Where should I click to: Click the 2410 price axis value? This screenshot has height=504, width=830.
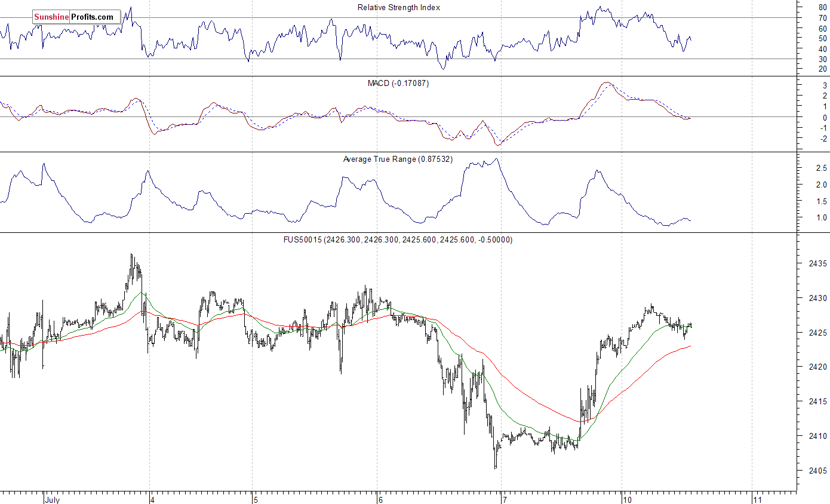[x=817, y=436]
